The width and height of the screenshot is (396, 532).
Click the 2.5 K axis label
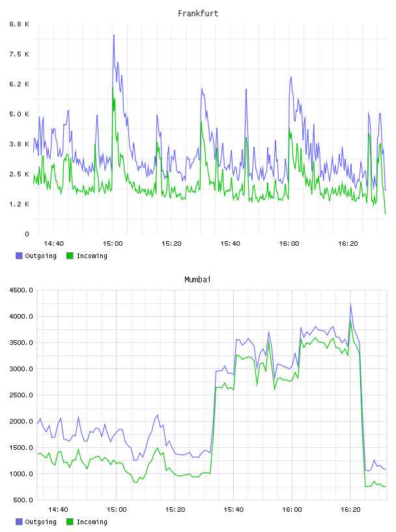point(19,174)
